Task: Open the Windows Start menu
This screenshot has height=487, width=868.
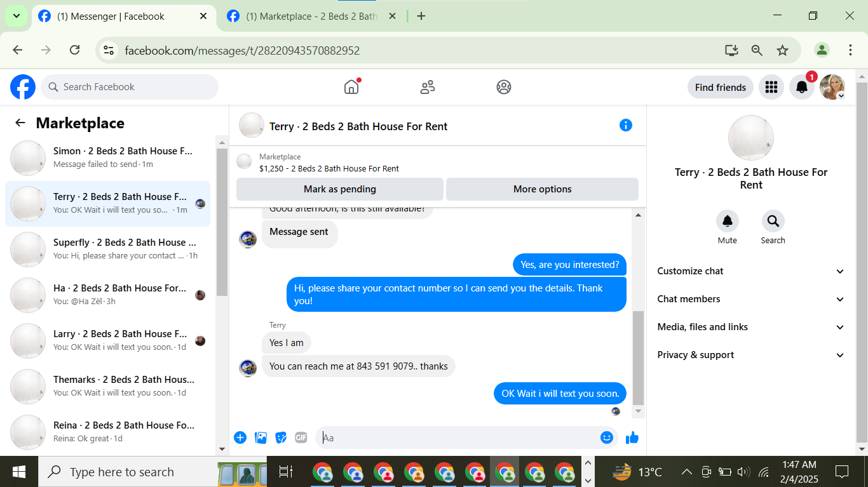Action: pos(19,472)
